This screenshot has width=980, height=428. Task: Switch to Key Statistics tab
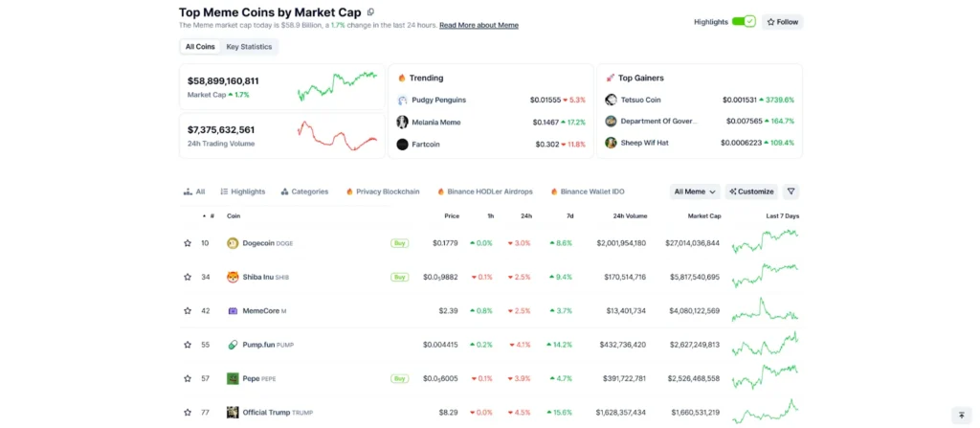tap(249, 46)
